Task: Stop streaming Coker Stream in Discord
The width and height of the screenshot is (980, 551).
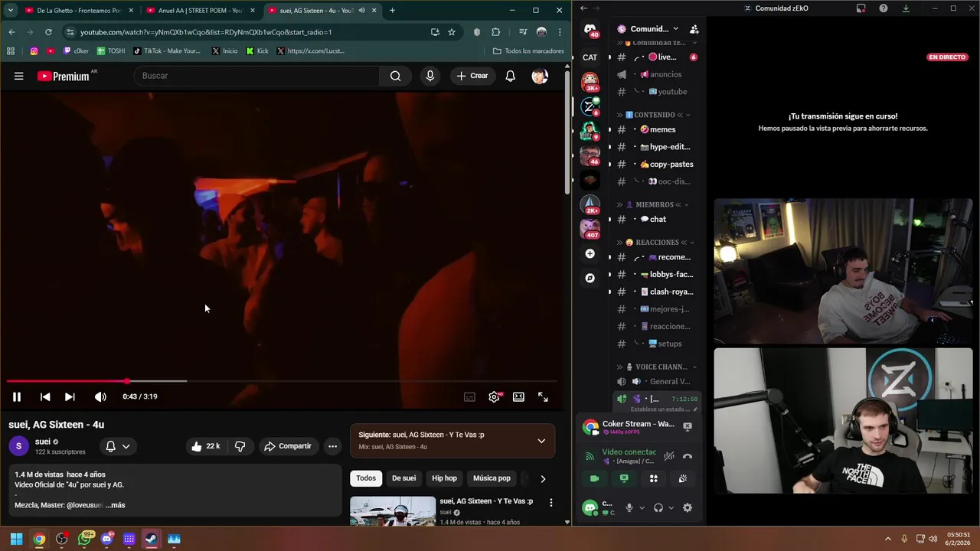Action: coord(688,426)
